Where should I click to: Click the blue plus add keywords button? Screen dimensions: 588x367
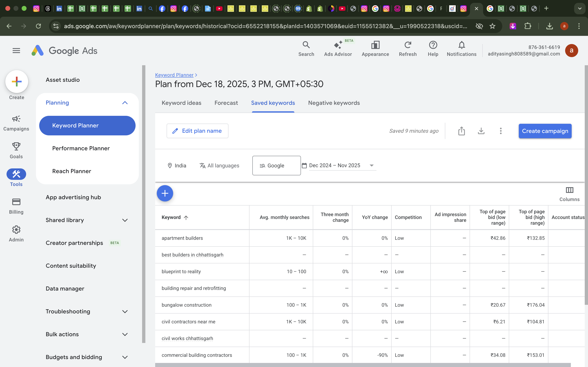coord(165,193)
